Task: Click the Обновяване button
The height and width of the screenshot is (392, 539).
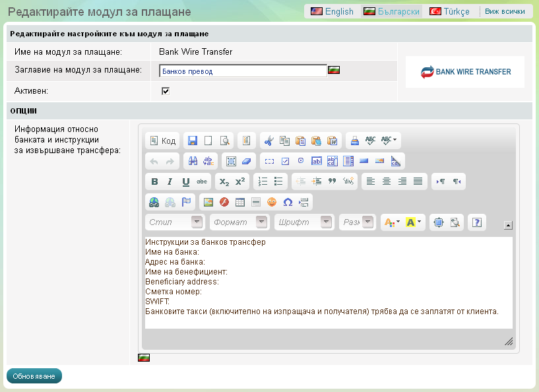Action: coord(34,376)
